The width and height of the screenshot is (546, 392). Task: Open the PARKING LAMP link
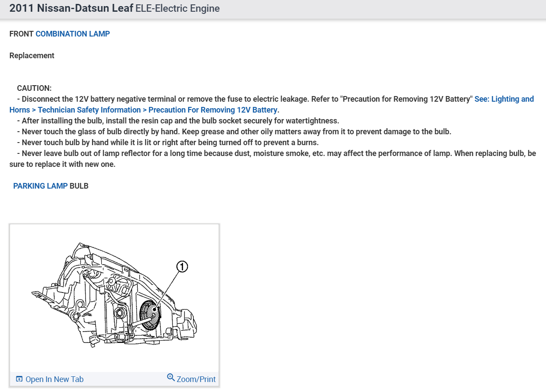40,186
